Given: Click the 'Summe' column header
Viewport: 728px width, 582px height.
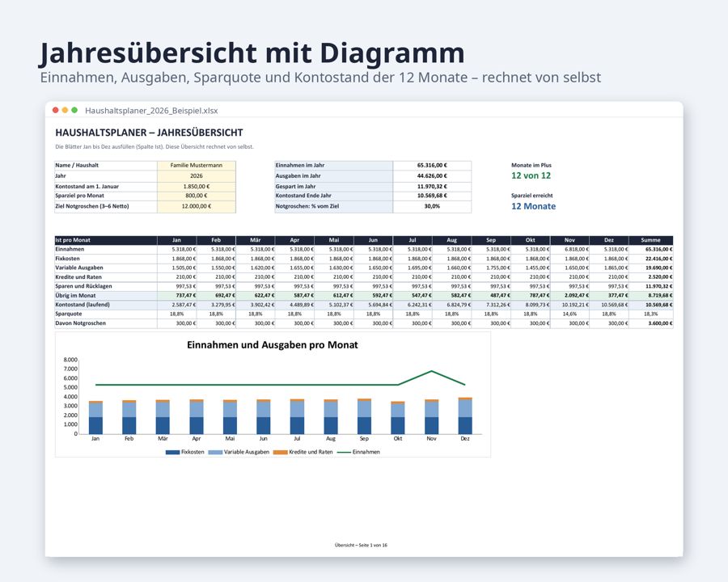Looking at the screenshot, I should pyautogui.click(x=650, y=240).
